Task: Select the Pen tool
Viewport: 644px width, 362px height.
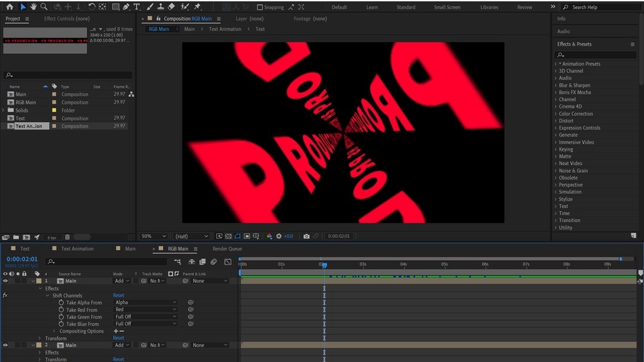Action: [125, 7]
